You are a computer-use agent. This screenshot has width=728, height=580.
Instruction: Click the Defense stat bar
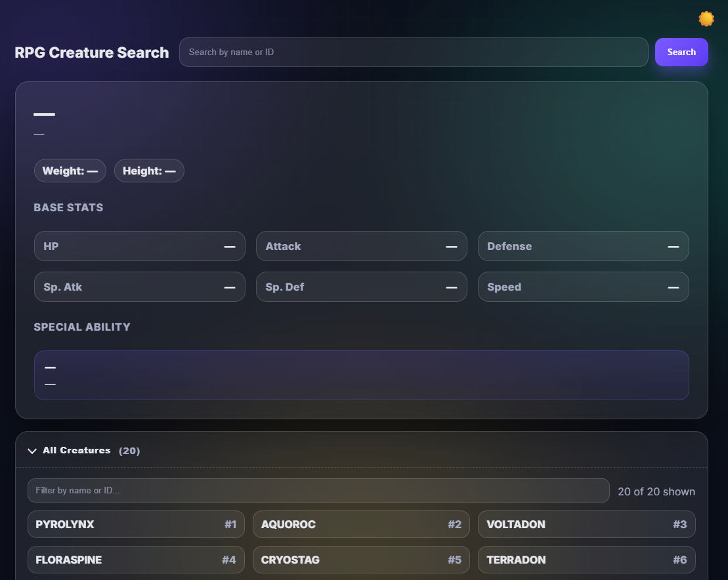pyautogui.click(x=583, y=246)
